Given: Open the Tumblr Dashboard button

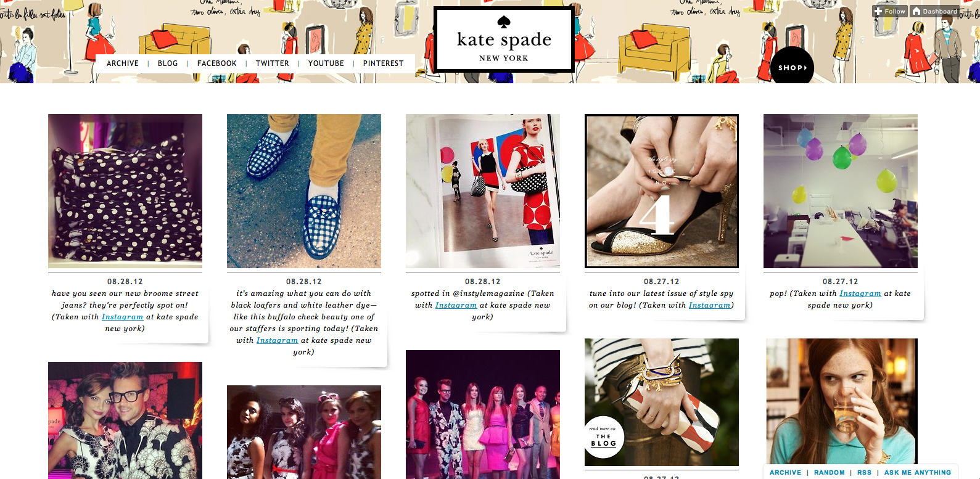Looking at the screenshot, I should (x=934, y=11).
